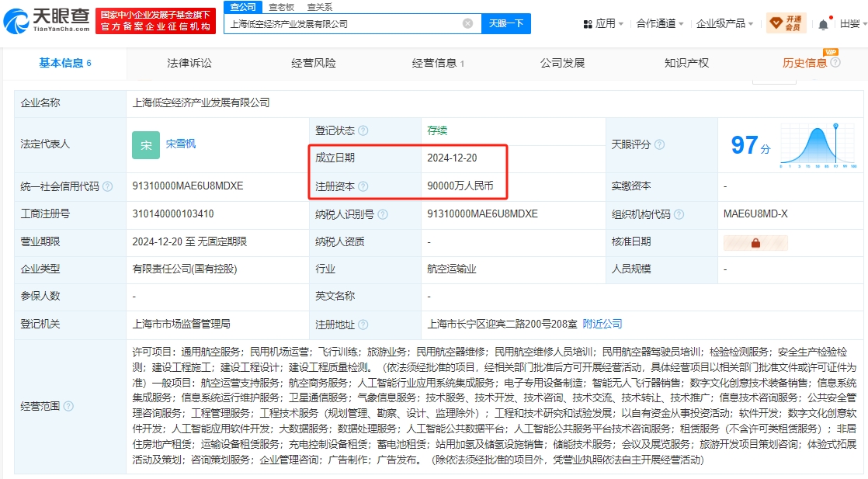Image resolution: width=868 pixels, height=479 pixels.
Task: Show help for 组织机构代码
Action: (x=679, y=214)
